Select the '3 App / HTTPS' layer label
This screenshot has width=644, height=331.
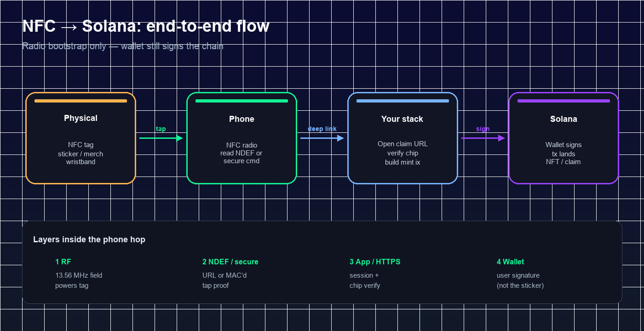click(375, 262)
